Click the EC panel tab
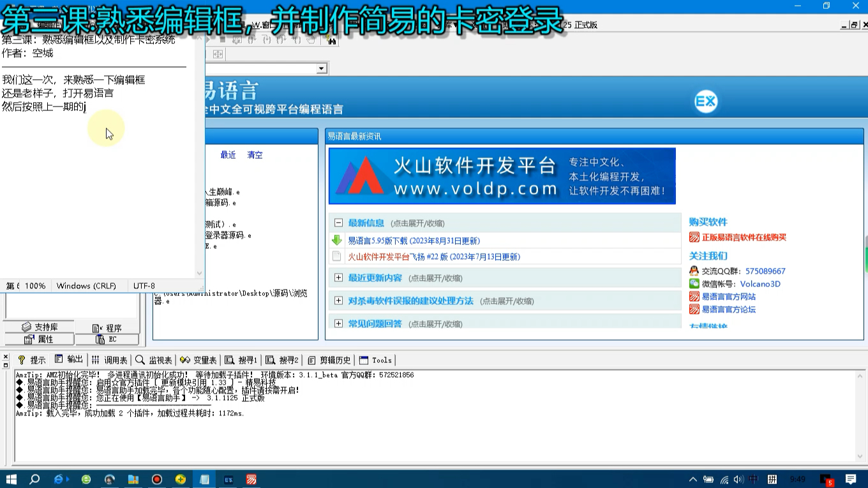The width and height of the screenshot is (868, 488). [107, 339]
